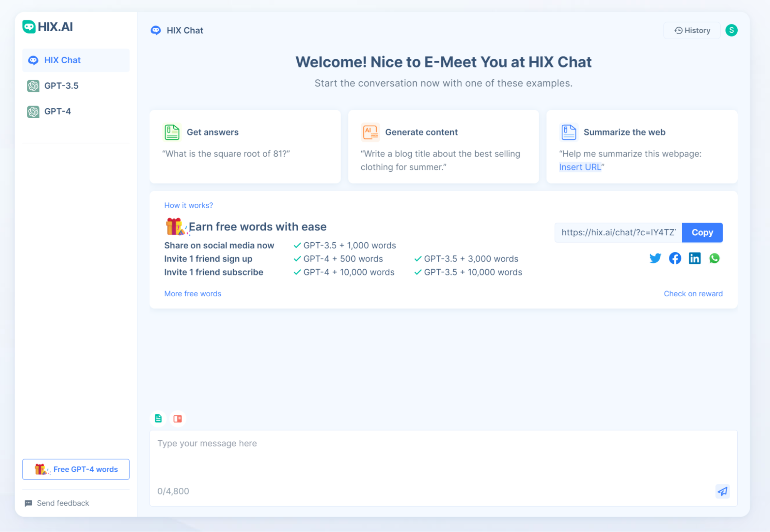
Task: Click "Invite 1 friend sign up" text
Action: (x=208, y=259)
